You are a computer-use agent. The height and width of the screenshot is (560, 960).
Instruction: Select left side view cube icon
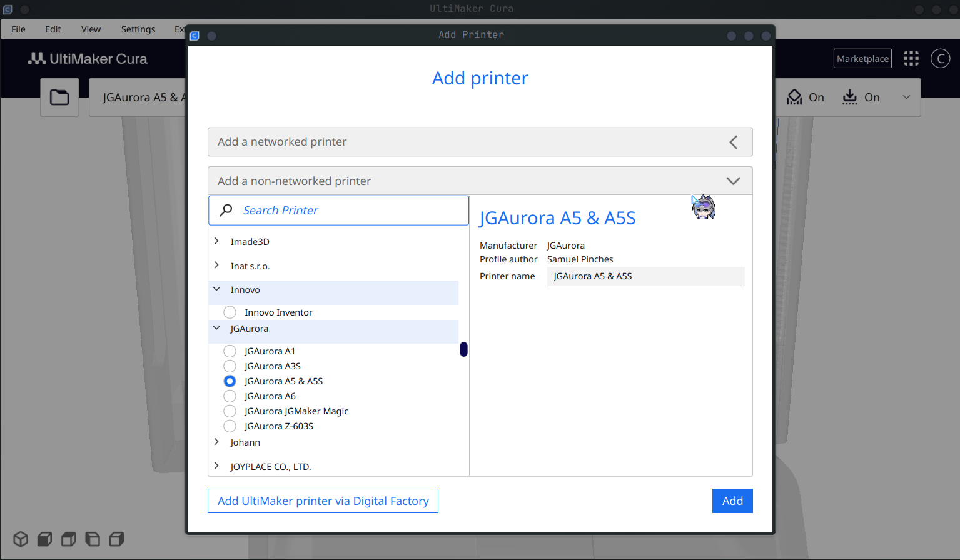tap(93, 539)
